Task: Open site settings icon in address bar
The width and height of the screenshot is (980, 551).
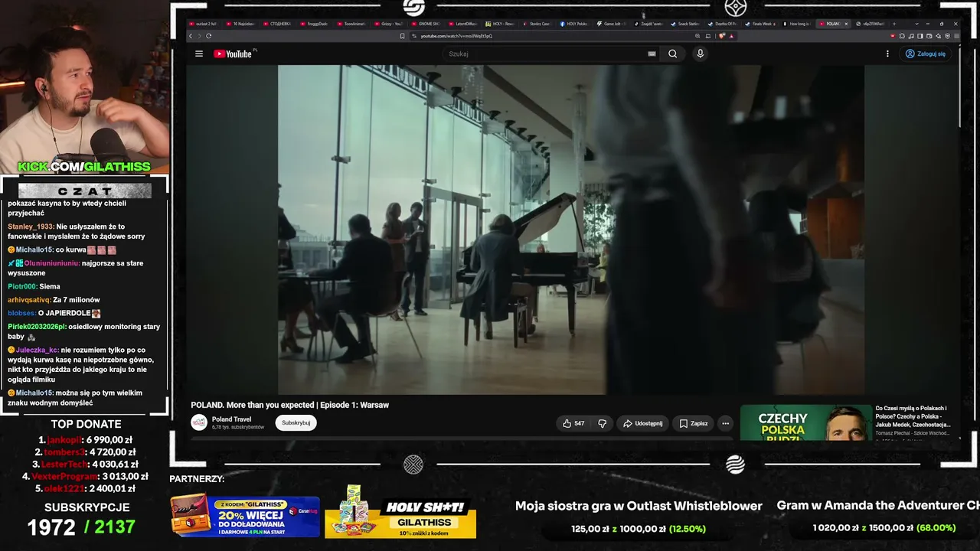Action: 414,36
